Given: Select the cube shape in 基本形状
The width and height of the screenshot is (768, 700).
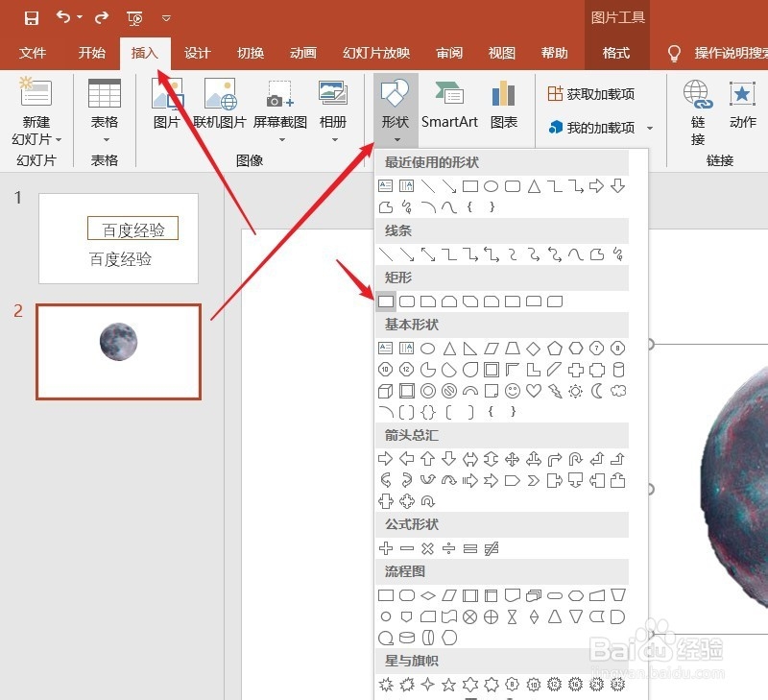Looking at the screenshot, I should [386, 391].
